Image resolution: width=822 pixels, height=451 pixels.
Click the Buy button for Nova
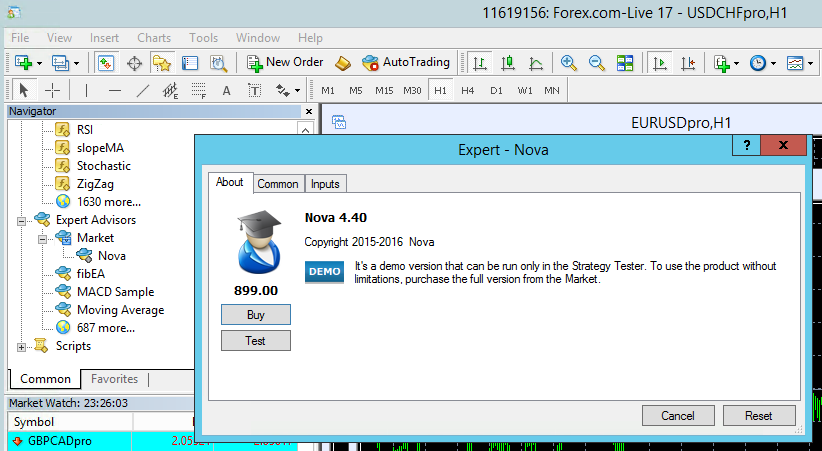256,315
